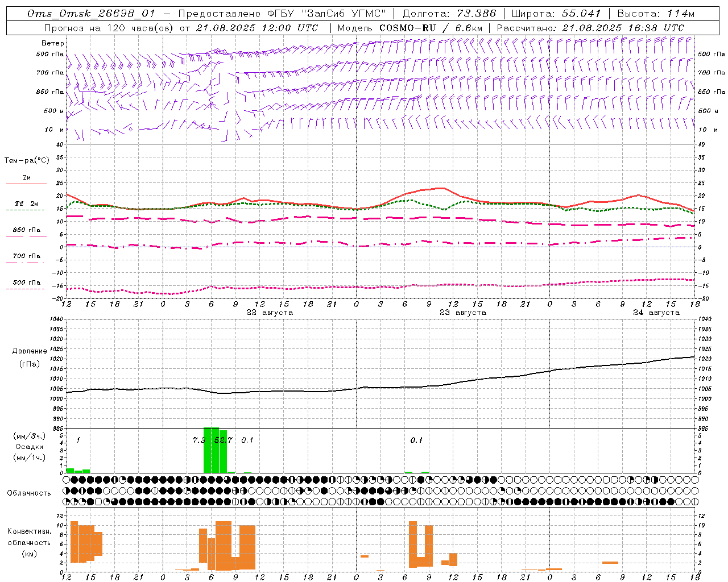Click the 700 гПа temperature legend entry

tap(27, 256)
